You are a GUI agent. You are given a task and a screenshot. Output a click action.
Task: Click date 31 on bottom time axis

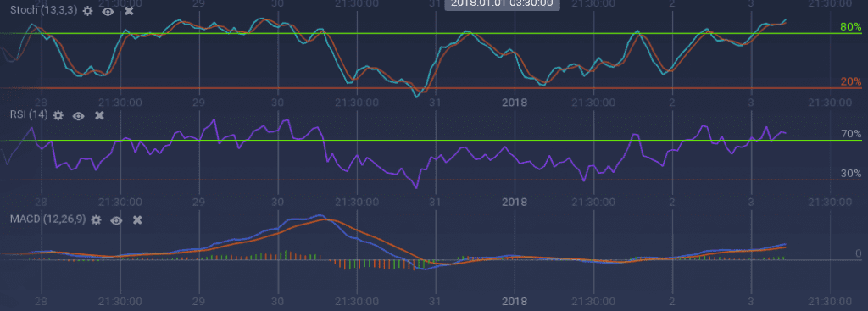point(436,301)
